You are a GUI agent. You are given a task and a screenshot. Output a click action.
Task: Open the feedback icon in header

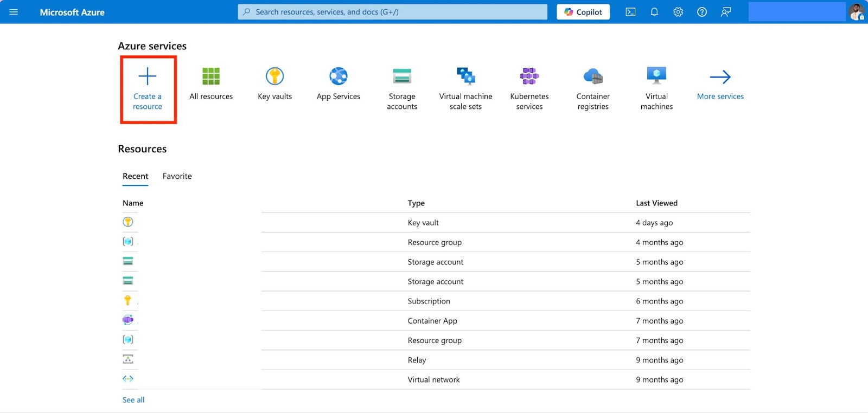(726, 12)
